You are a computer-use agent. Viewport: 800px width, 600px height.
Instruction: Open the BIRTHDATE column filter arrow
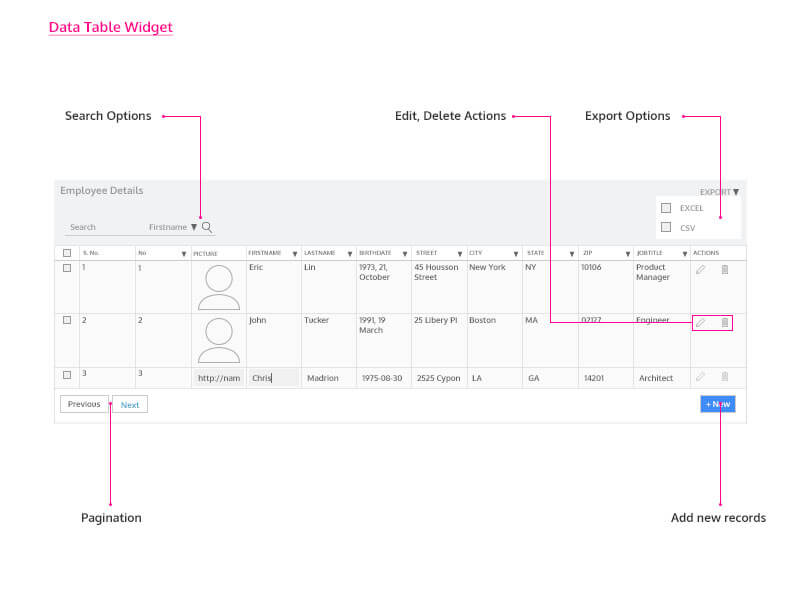coord(405,254)
